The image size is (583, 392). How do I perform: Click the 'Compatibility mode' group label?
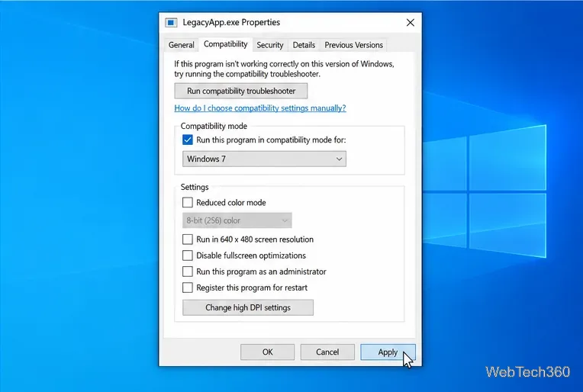[214, 127]
